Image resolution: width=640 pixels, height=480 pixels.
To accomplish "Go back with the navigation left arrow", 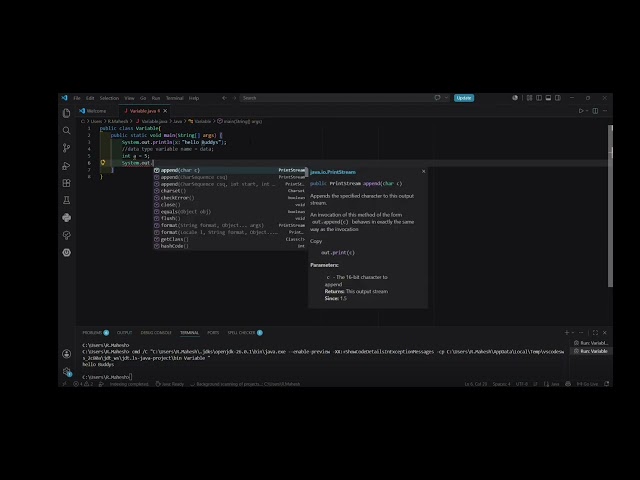I will coord(224,98).
